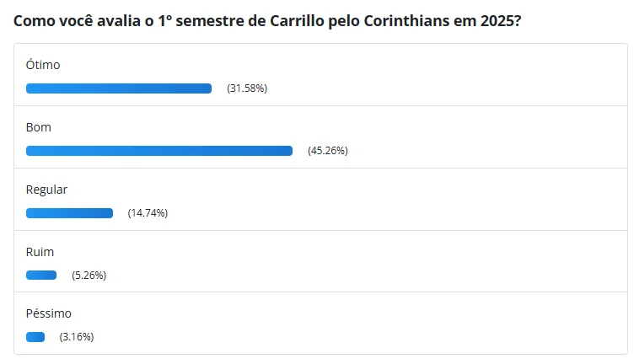The width and height of the screenshot is (634, 364).
Task: Click the Ruim blue result bar
Action: click(x=41, y=276)
